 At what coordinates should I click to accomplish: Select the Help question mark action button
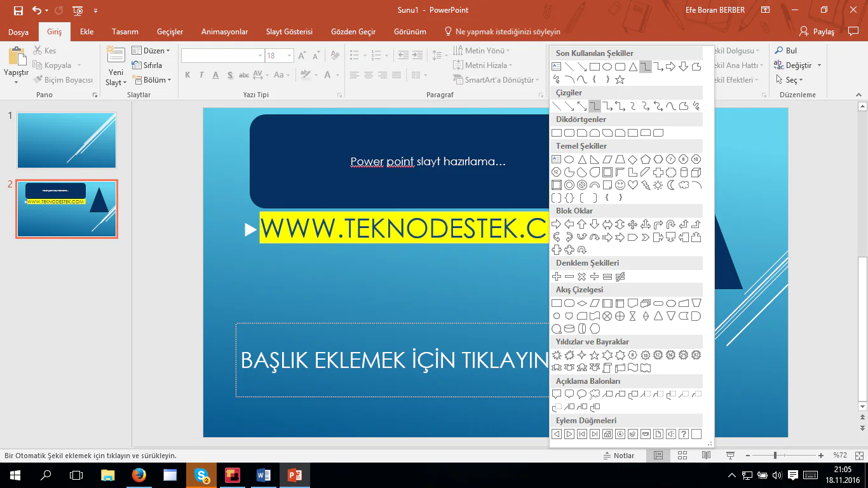pyautogui.click(x=683, y=434)
